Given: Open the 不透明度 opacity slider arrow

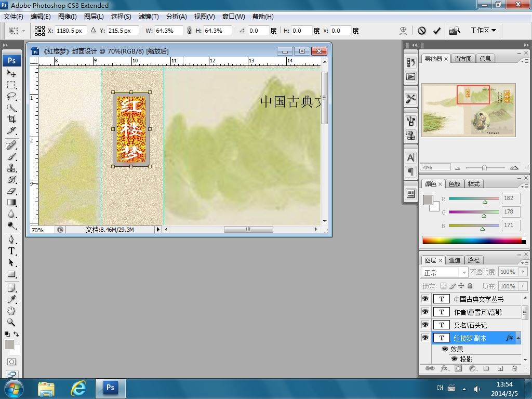Looking at the screenshot, I should pos(523,272).
